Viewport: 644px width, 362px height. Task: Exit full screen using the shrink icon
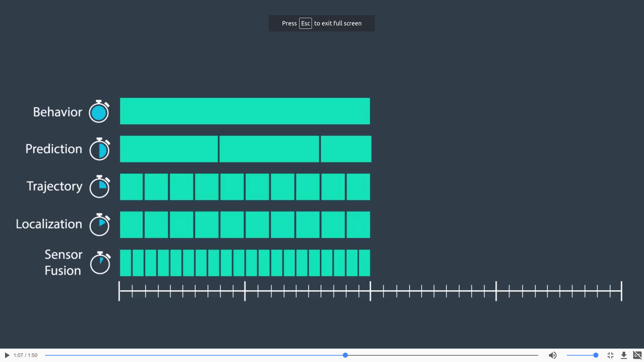pos(610,355)
